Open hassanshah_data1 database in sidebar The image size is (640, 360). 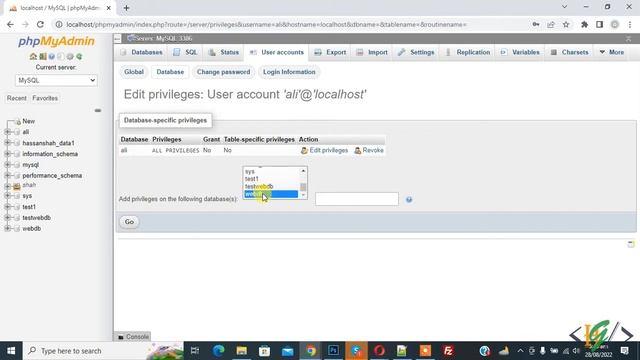coord(48,143)
